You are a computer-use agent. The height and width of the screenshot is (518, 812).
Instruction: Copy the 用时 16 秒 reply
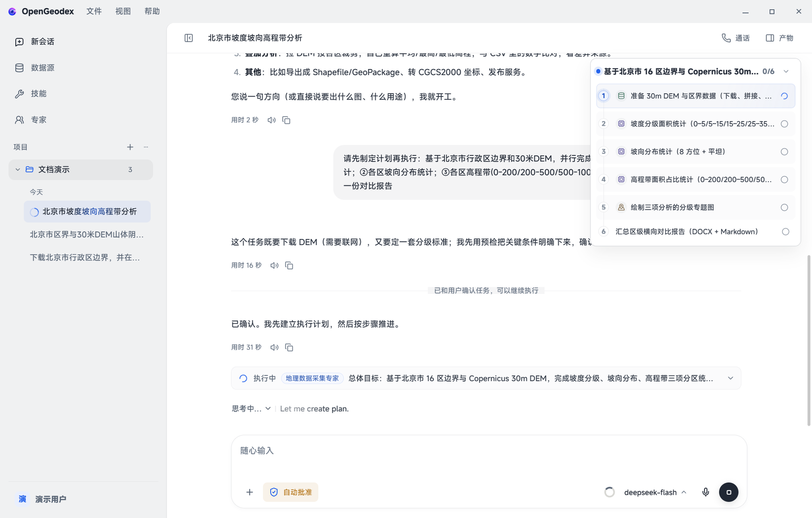pos(289,265)
